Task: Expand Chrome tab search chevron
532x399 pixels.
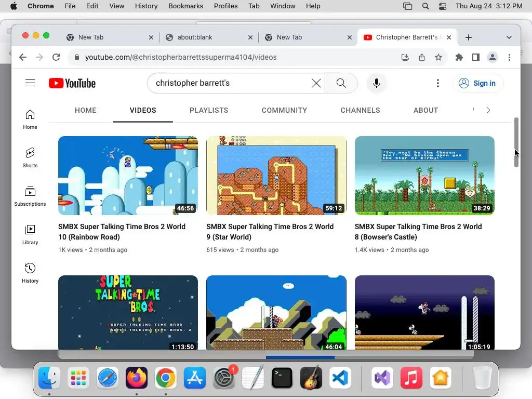Action: [509, 37]
